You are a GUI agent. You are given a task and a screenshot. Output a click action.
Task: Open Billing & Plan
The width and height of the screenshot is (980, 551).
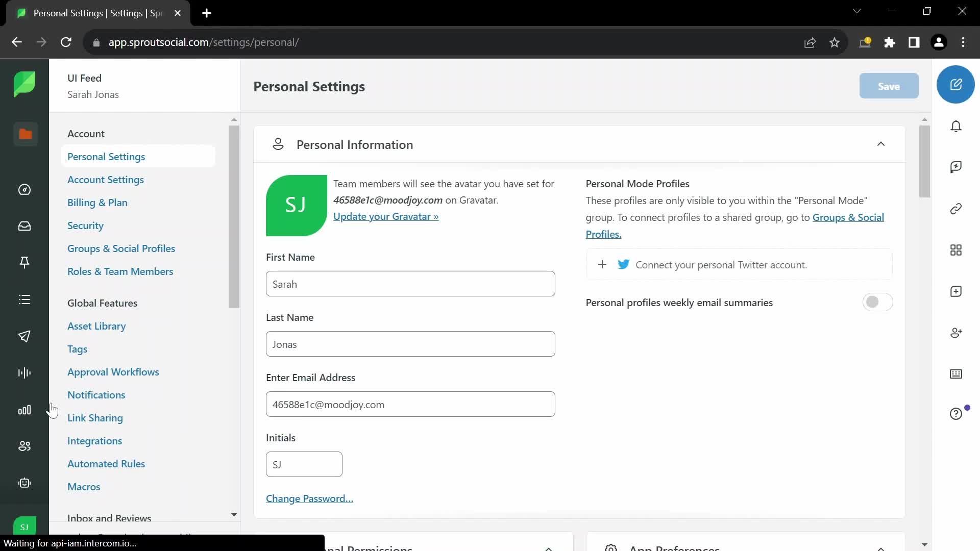pos(97,203)
